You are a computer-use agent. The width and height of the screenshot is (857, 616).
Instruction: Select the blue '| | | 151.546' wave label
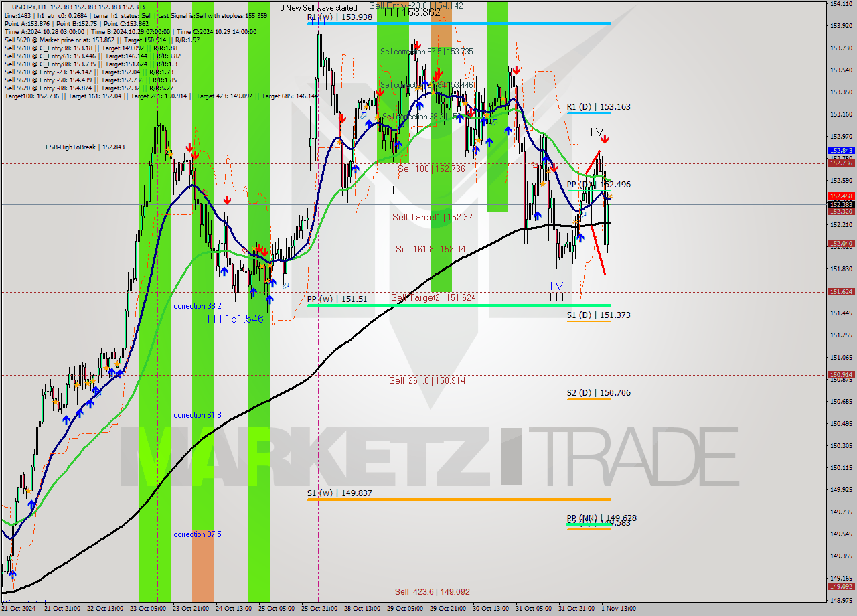(236, 319)
